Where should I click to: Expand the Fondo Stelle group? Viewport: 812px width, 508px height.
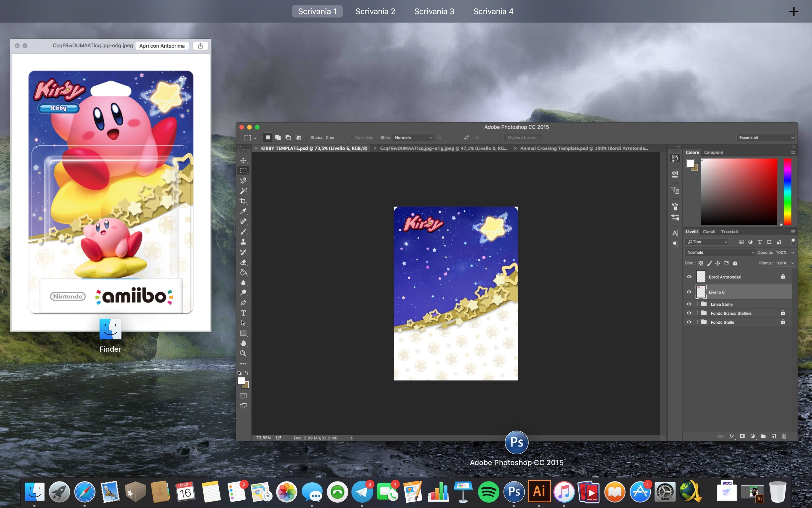pos(698,322)
